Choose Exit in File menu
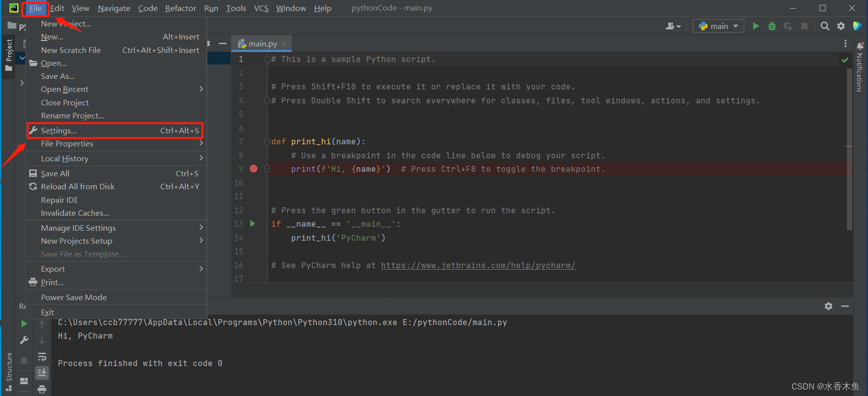The width and height of the screenshot is (868, 396). (116, 313)
